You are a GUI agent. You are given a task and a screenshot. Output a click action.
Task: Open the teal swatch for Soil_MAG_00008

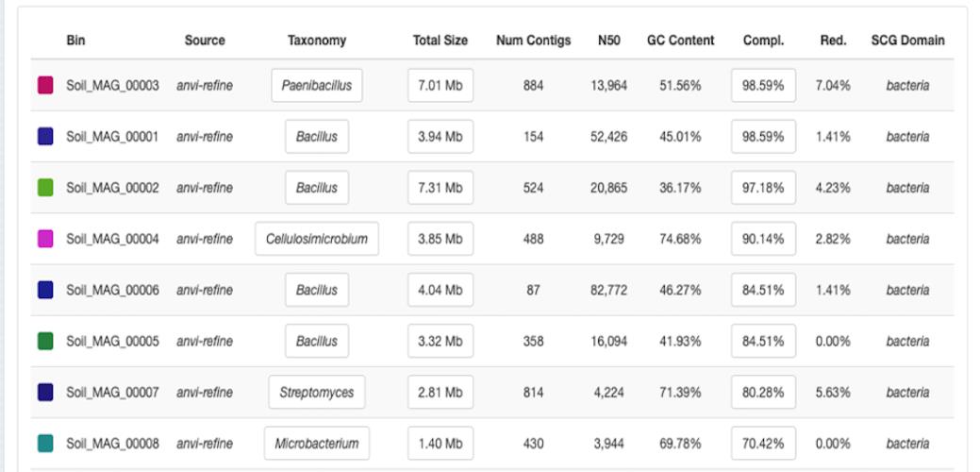(45, 444)
